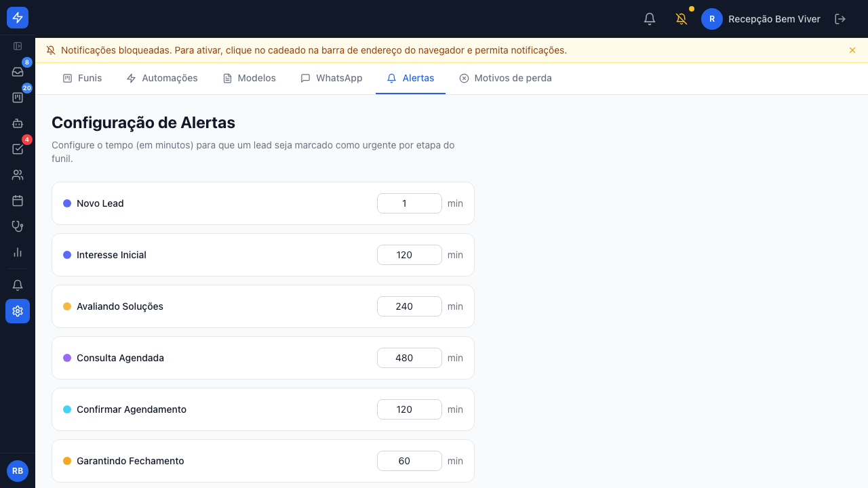The height and width of the screenshot is (488, 868).
Task: Click the Avaliando Soluções minutes field
Action: [410, 306]
